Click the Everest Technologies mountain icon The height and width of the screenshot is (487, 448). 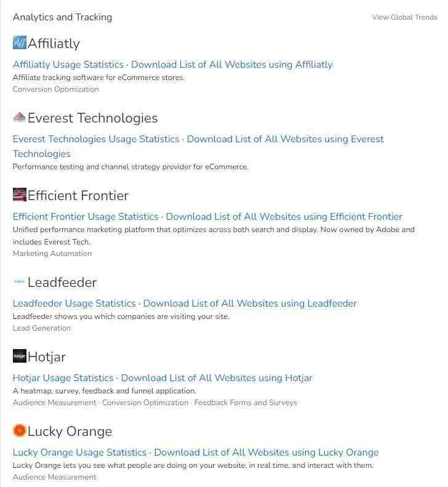pos(20,117)
